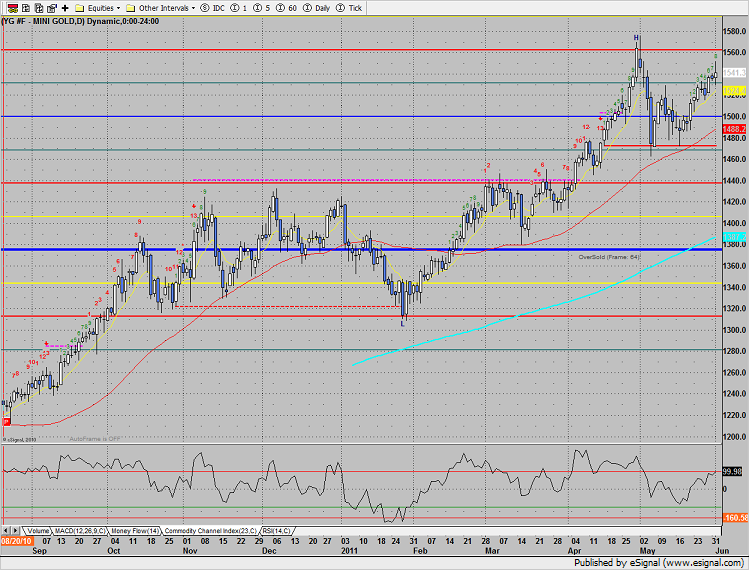Switch to 60-minute interval
This screenshot has width=749, height=570.
[287, 8]
